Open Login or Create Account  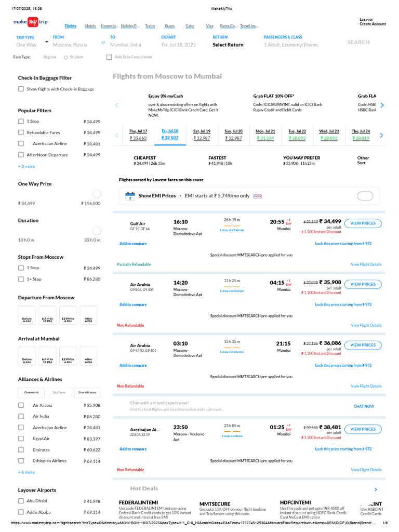point(373,22)
